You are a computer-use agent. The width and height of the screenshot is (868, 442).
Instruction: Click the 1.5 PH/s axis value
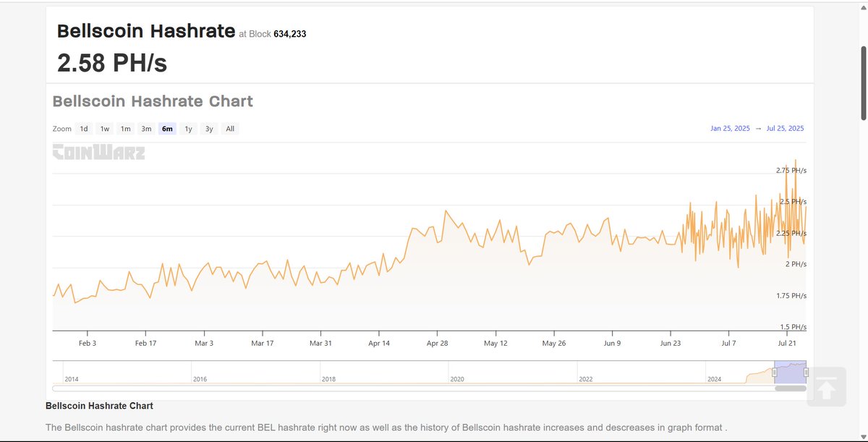(x=793, y=327)
